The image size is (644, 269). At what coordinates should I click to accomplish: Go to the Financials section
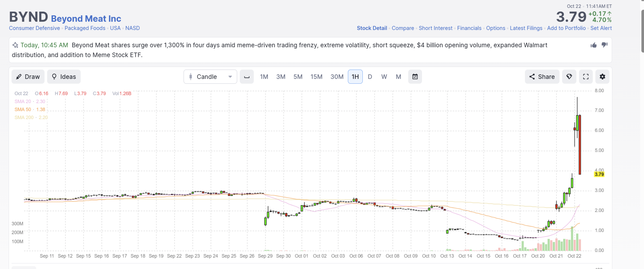(469, 28)
